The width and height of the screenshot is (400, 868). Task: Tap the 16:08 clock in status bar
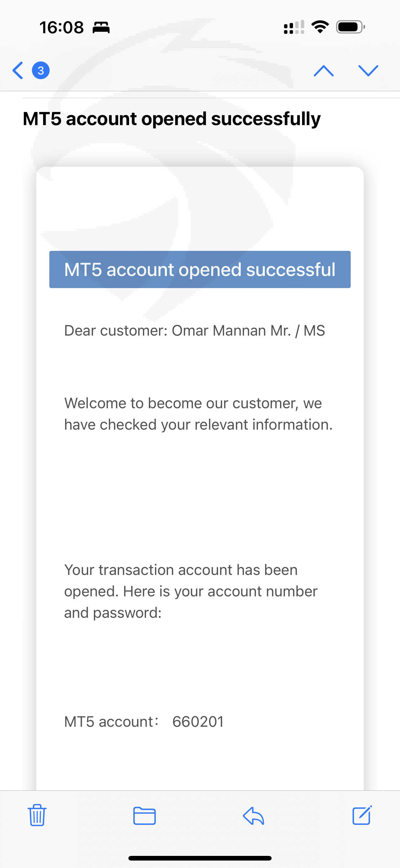(62, 27)
